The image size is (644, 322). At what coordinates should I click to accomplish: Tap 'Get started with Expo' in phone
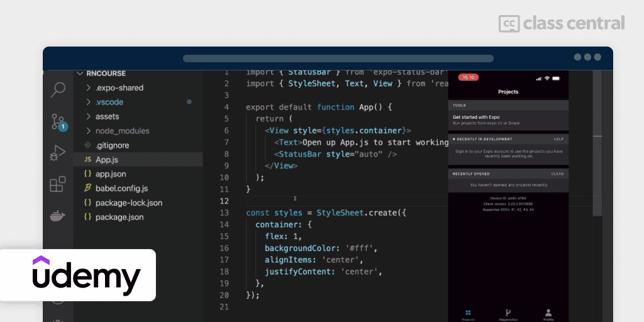[508, 120]
